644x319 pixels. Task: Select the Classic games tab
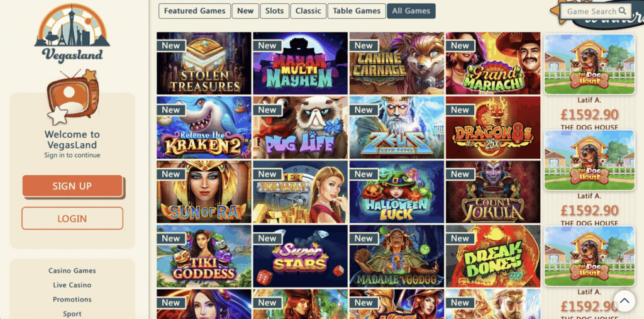tap(308, 11)
